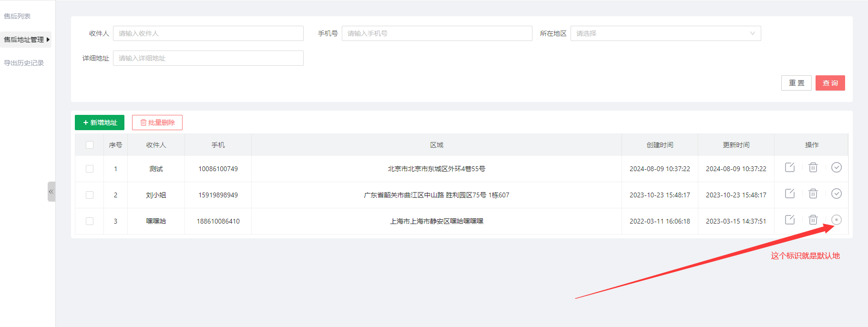Check the checkbox for row 1 测试

90,169
